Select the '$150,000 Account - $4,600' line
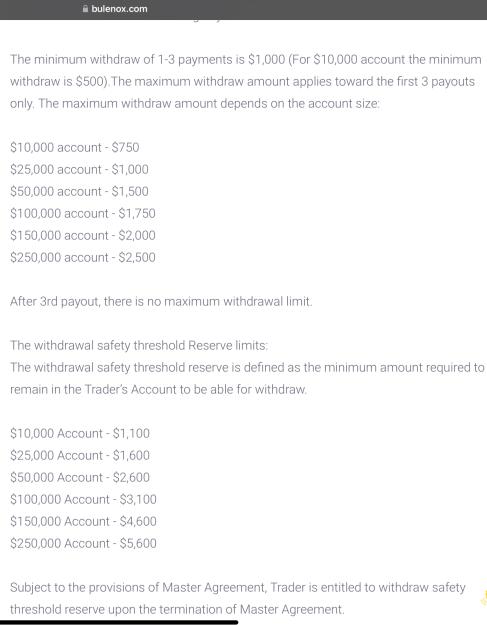 pos(83,521)
